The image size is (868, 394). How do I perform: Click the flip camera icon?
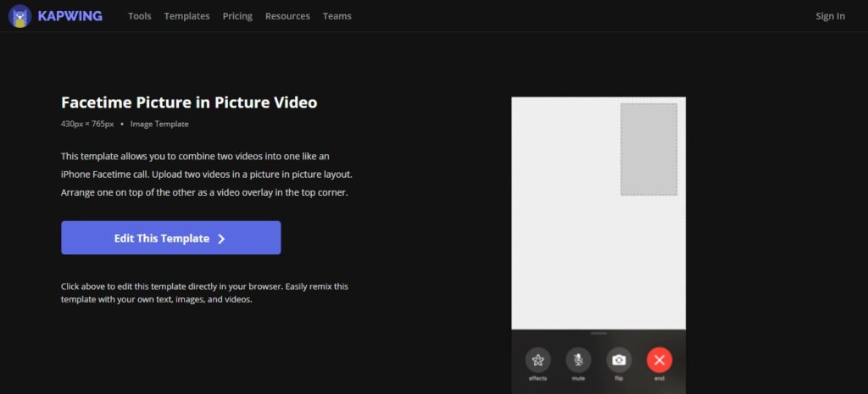coord(619,360)
